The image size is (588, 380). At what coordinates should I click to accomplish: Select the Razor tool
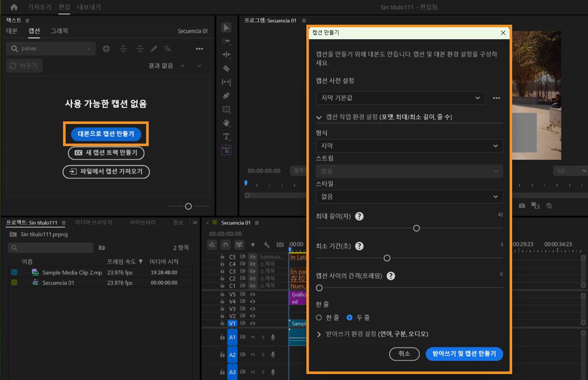(x=226, y=68)
